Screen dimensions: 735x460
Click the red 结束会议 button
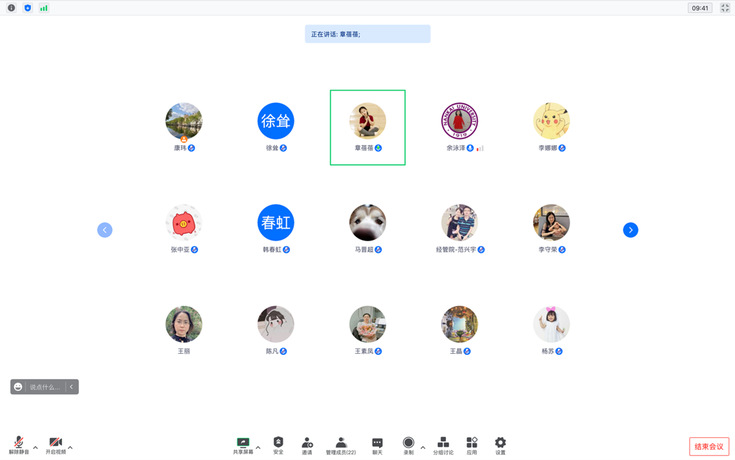708,446
